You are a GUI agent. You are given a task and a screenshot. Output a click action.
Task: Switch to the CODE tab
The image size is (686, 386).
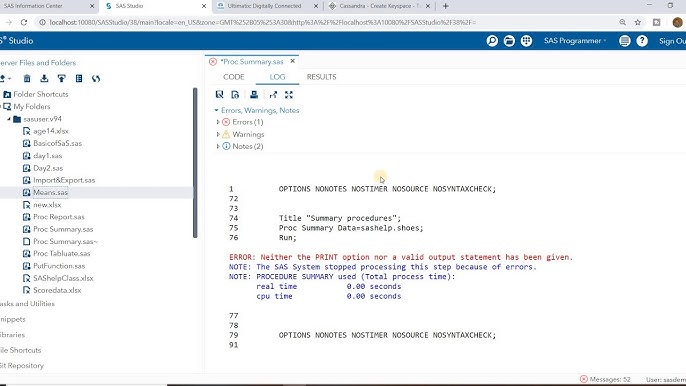click(x=234, y=77)
